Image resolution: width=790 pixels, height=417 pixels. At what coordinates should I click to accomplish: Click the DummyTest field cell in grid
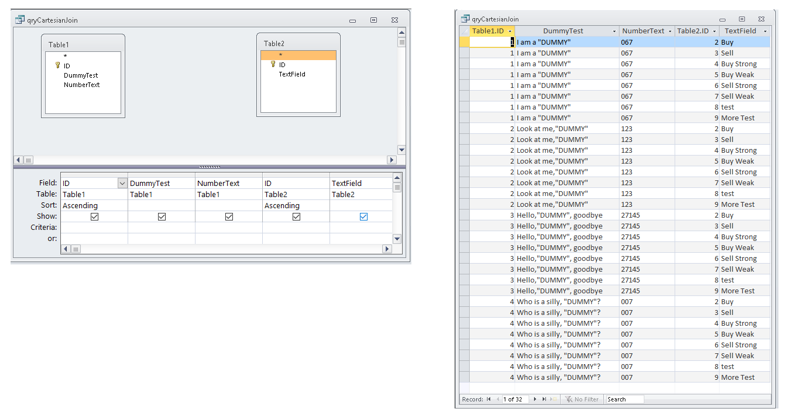click(x=162, y=183)
